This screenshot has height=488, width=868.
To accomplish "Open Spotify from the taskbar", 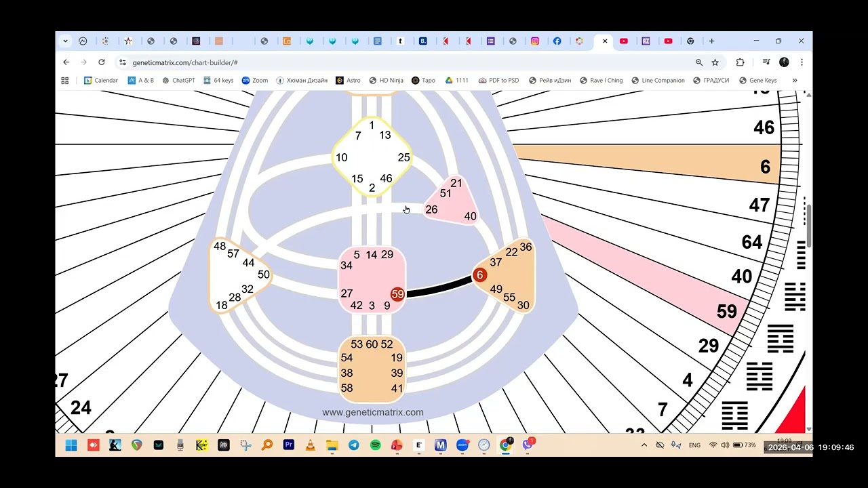I will (x=376, y=445).
